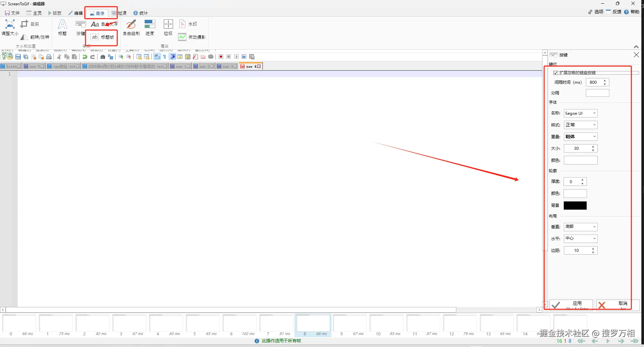Select the Image (图像) tab
This screenshot has width=644, height=347.
[97, 13]
